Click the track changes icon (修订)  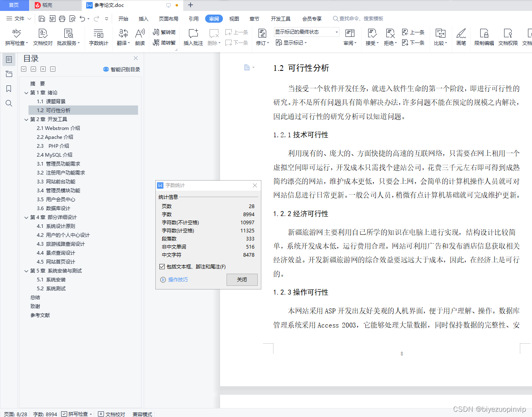coord(262,37)
